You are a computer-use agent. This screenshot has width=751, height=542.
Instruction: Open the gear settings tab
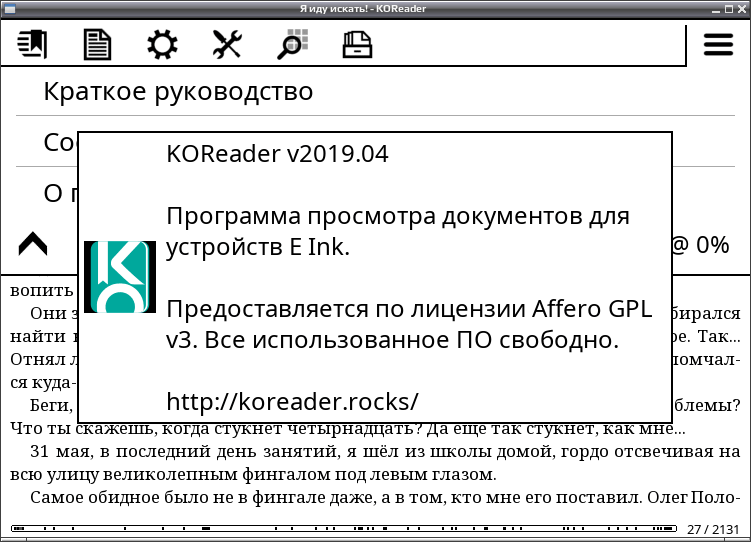pyautogui.click(x=162, y=45)
